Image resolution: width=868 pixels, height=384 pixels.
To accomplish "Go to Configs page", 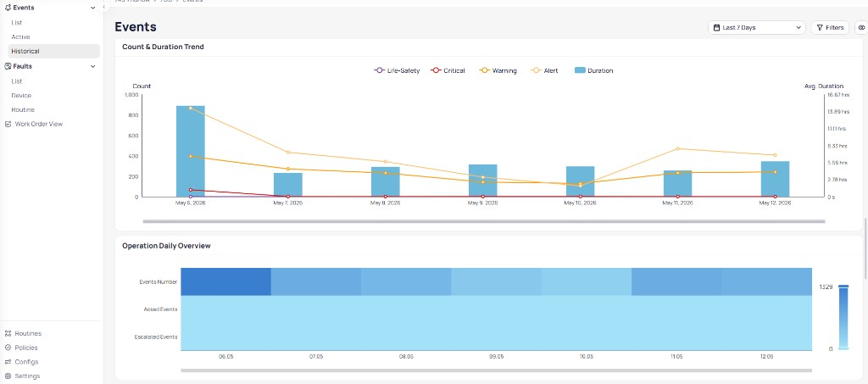I will (26, 362).
